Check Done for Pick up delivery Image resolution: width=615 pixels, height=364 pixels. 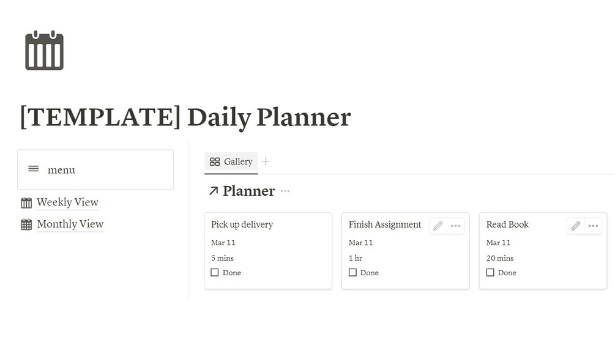coord(215,273)
